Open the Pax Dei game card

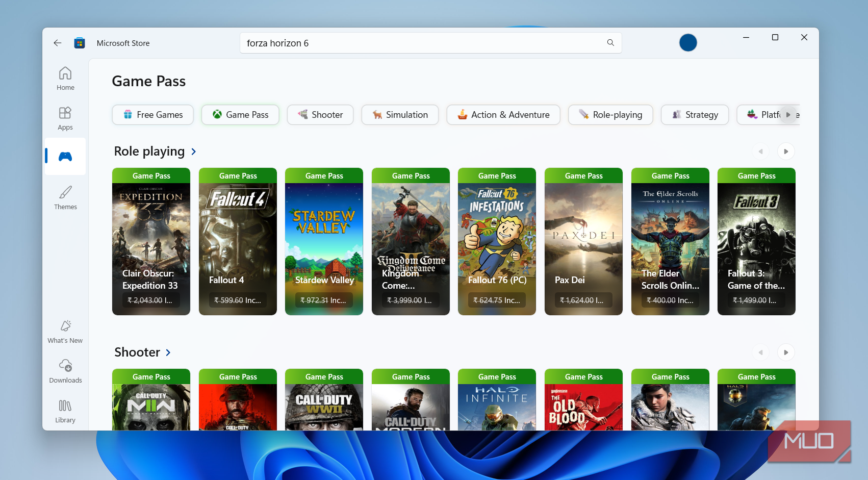583,241
